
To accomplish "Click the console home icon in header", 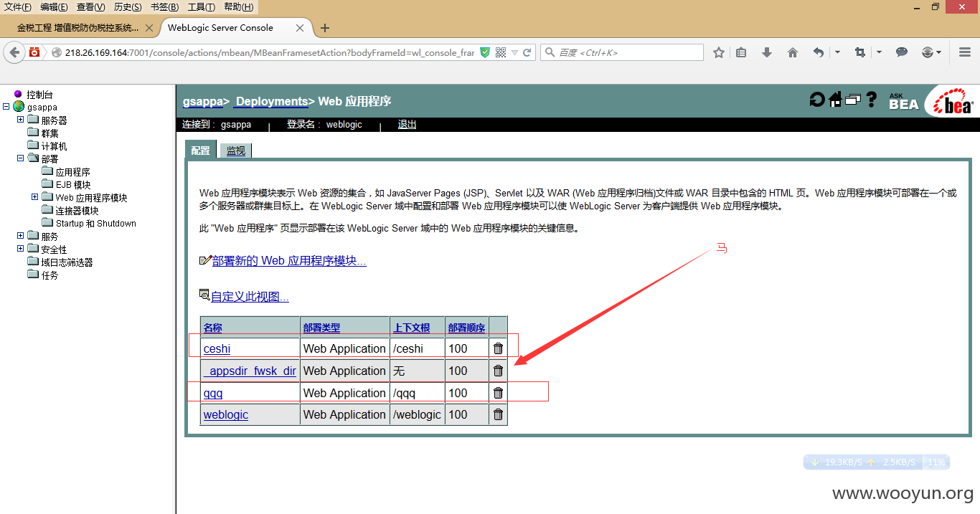I will 835,100.
